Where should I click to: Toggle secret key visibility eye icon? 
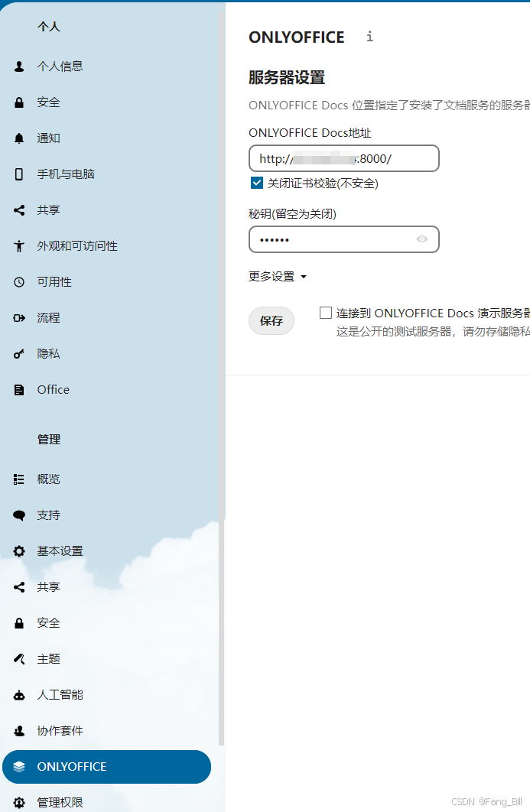[422, 239]
